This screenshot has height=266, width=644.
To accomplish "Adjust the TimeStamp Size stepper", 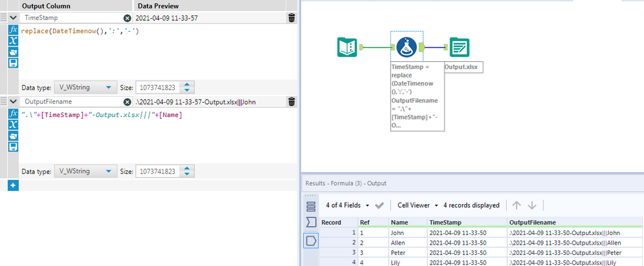I will point(187,87).
